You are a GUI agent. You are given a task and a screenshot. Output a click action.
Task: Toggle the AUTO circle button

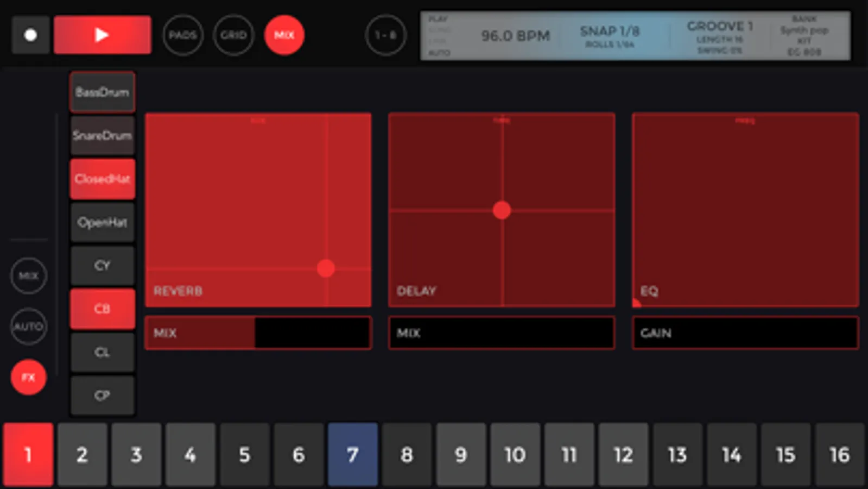point(29,327)
